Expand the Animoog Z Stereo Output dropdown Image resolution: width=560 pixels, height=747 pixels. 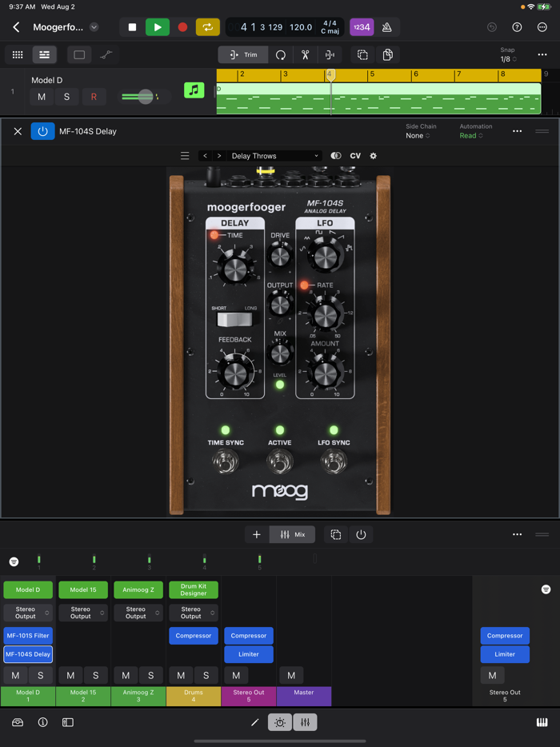[138, 613]
